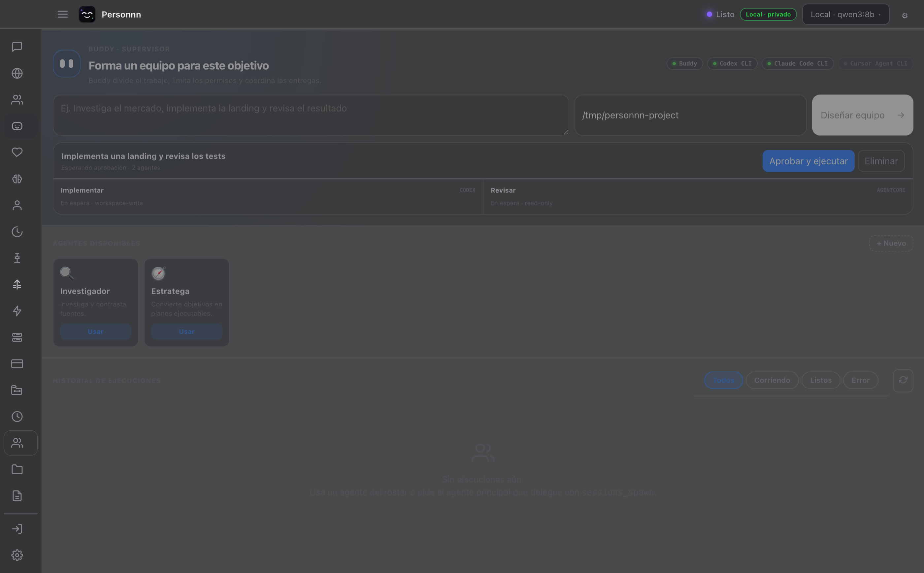This screenshot has width=924, height=573.
Task: Open the hamburger menu in the header
Action: click(x=62, y=15)
